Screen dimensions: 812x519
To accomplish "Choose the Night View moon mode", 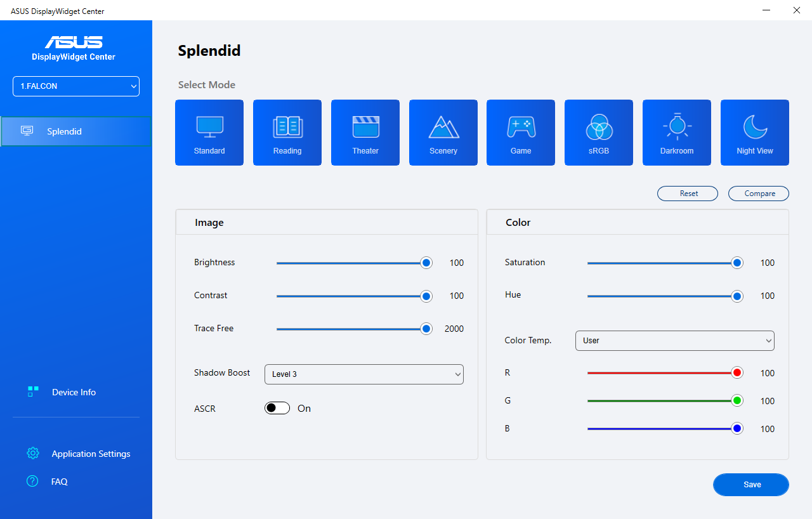I will [755, 133].
